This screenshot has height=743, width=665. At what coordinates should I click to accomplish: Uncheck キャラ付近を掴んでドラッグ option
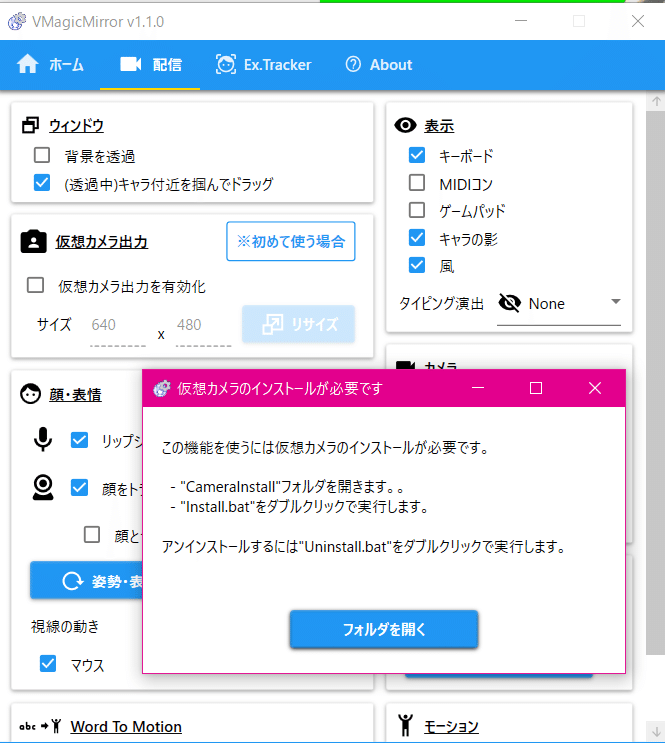tap(42, 182)
